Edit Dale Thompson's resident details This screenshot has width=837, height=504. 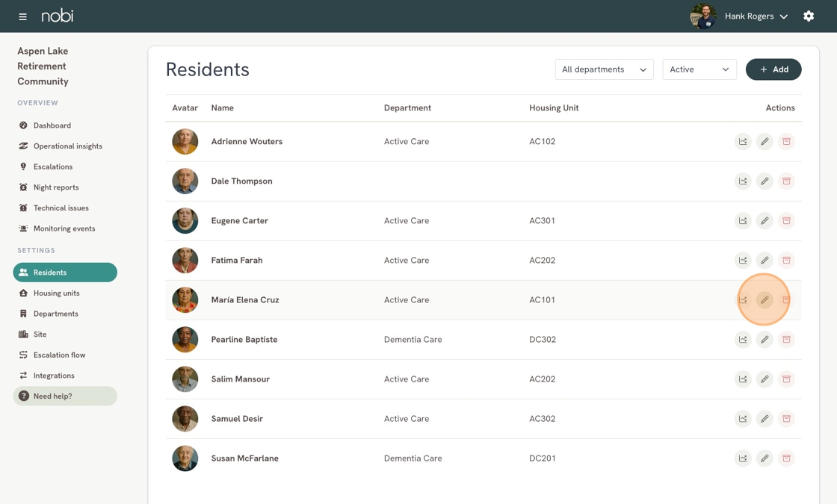click(765, 181)
